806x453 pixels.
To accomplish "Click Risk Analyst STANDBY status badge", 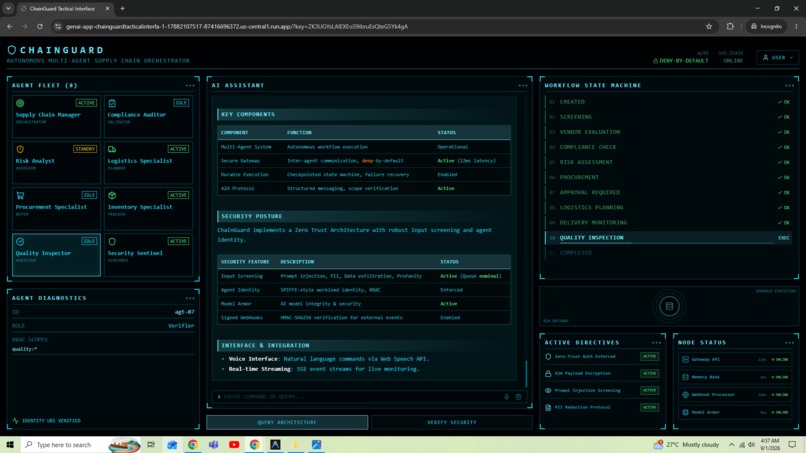I will 85,149.
